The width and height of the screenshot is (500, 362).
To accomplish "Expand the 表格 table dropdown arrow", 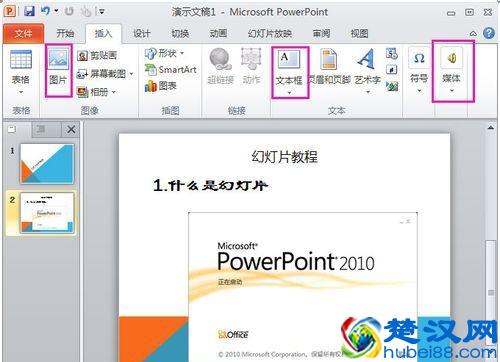I will (x=21, y=92).
